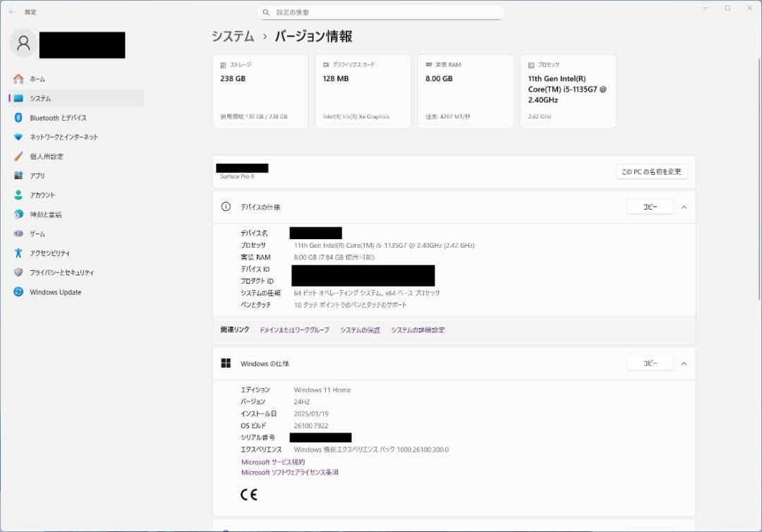Click the Windows logo beside Windows の仕様
The width and height of the screenshot is (762, 532).
pyautogui.click(x=226, y=363)
